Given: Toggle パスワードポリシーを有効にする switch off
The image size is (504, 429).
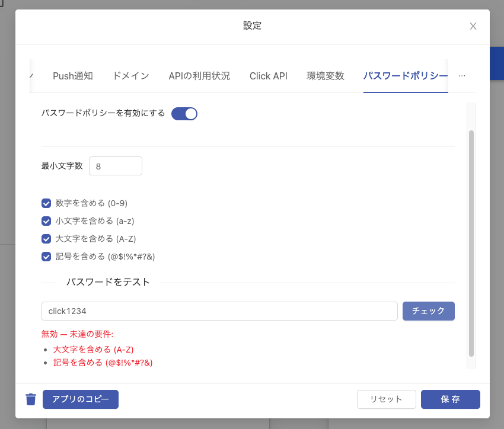Looking at the screenshot, I should pyautogui.click(x=184, y=114).
